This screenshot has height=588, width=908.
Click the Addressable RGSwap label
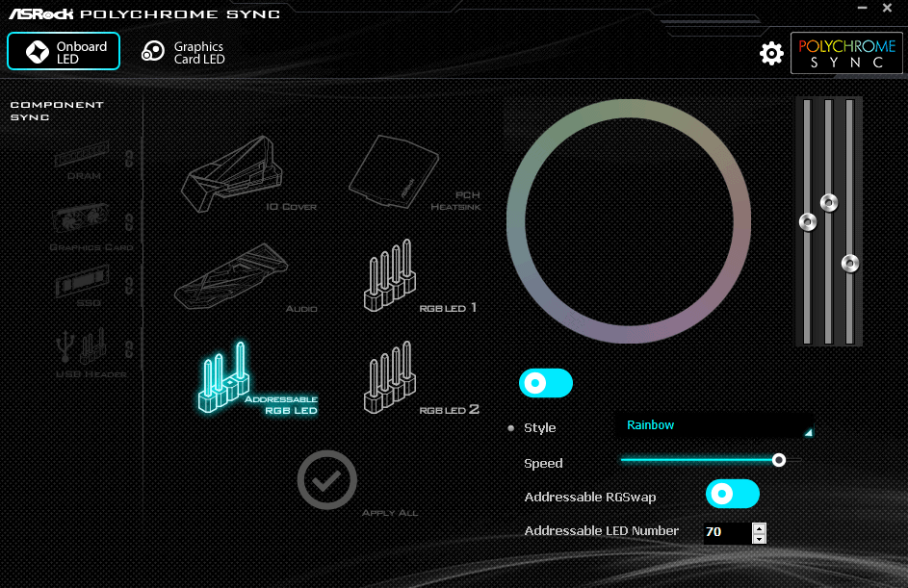[590, 498]
